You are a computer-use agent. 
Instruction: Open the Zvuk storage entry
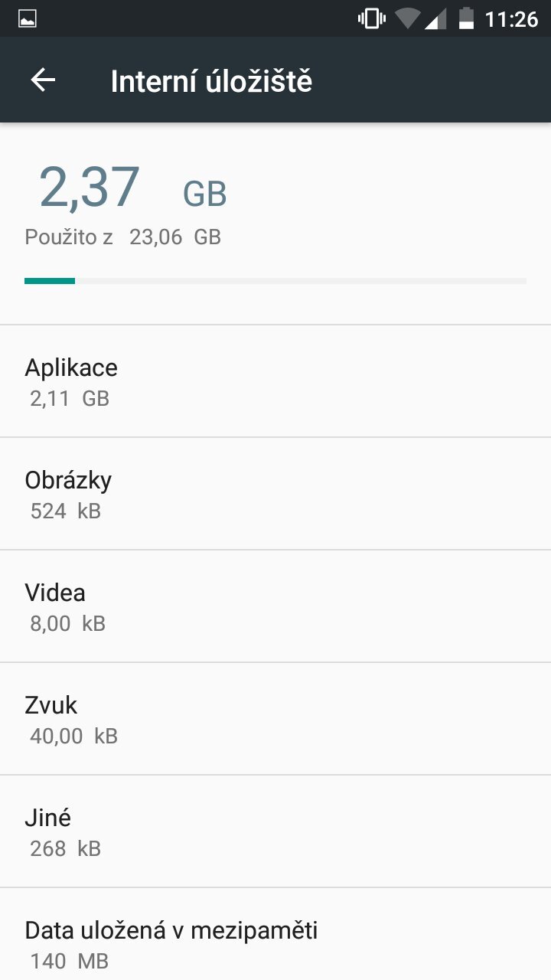click(275, 719)
